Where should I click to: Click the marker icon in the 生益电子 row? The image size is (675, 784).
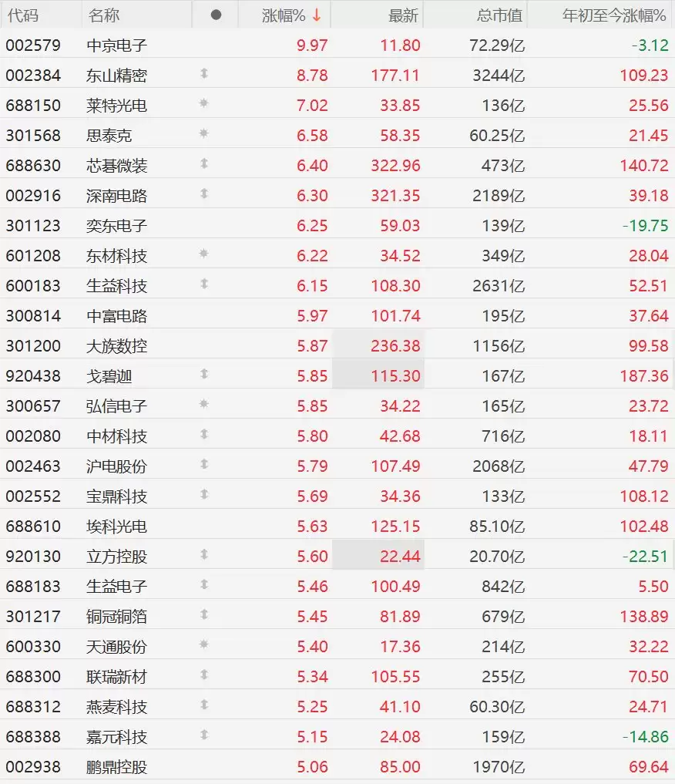204,584
